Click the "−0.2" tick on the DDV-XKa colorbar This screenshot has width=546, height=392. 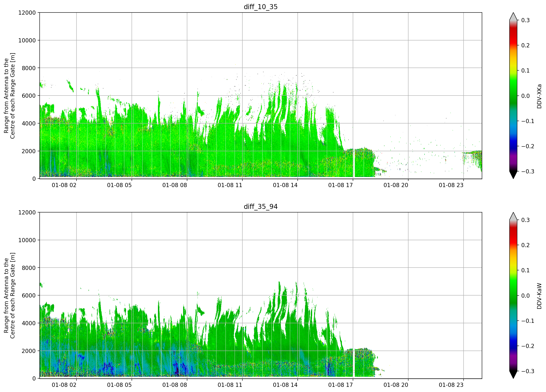click(528, 146)
